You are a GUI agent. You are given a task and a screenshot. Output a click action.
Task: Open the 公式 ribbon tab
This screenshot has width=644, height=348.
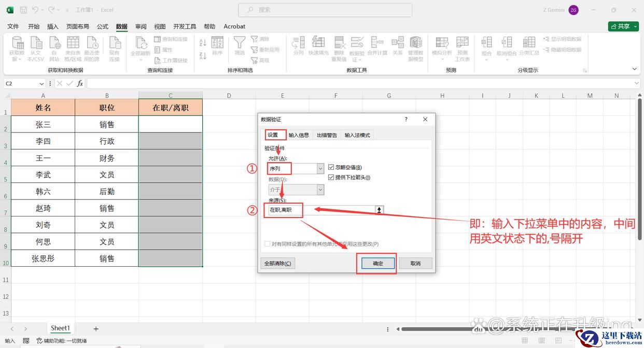103,26
